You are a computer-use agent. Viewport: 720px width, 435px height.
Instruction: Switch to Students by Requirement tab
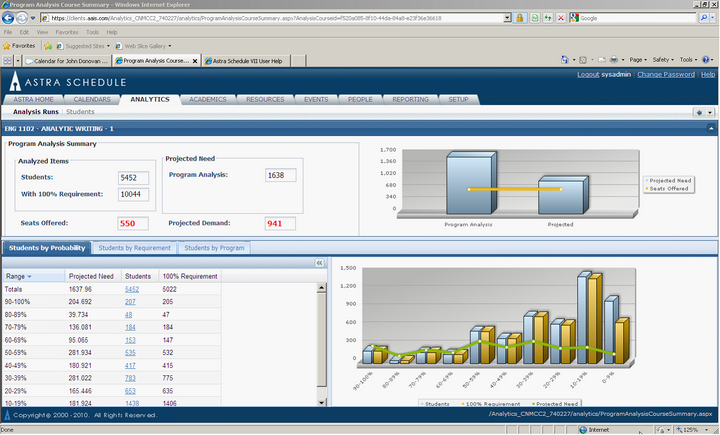tap(134, 248)
